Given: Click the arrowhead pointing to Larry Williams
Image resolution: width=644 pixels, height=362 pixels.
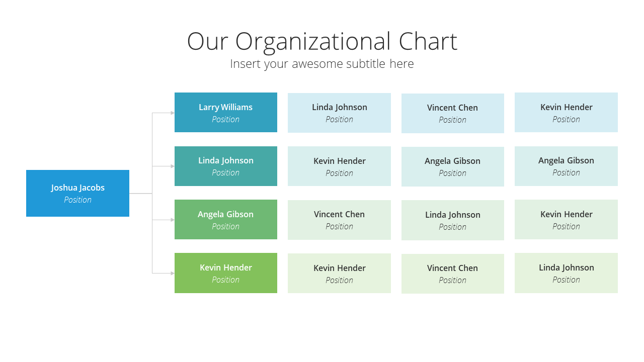Looking at the screenshot, I should [x=173, y=113].
